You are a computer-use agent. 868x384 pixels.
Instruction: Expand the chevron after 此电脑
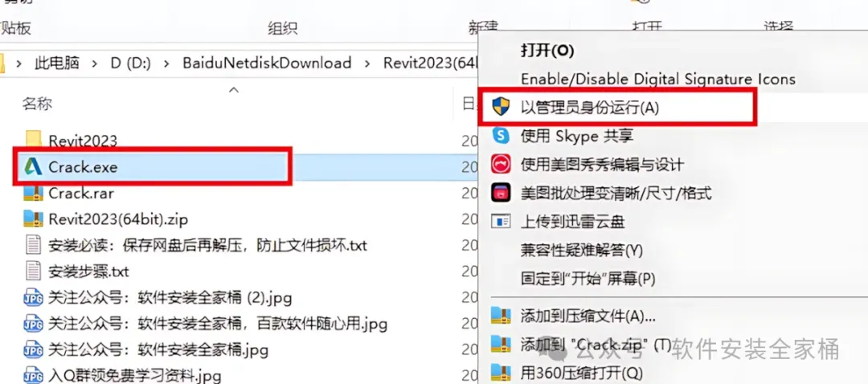[95, 63]
